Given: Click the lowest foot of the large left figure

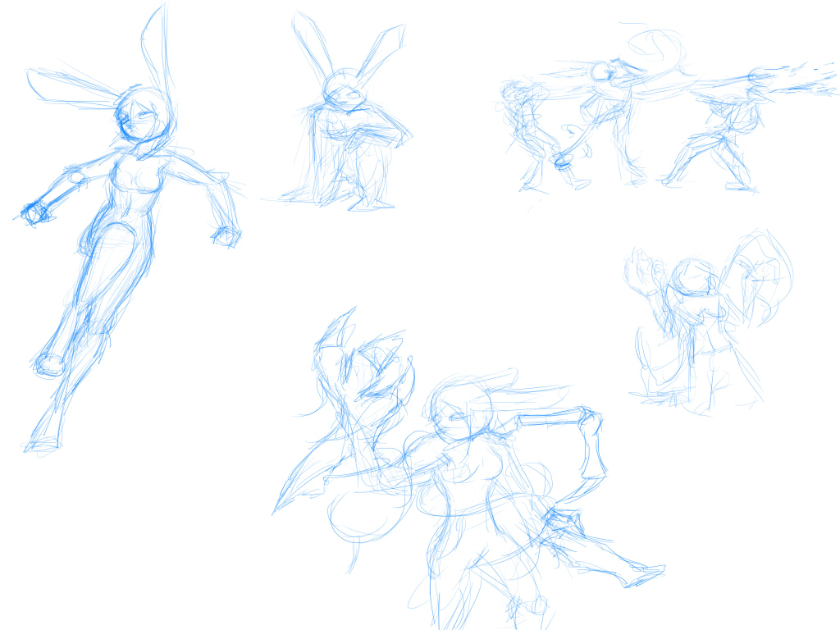Looking at the screenshot, I should [41, 444].
